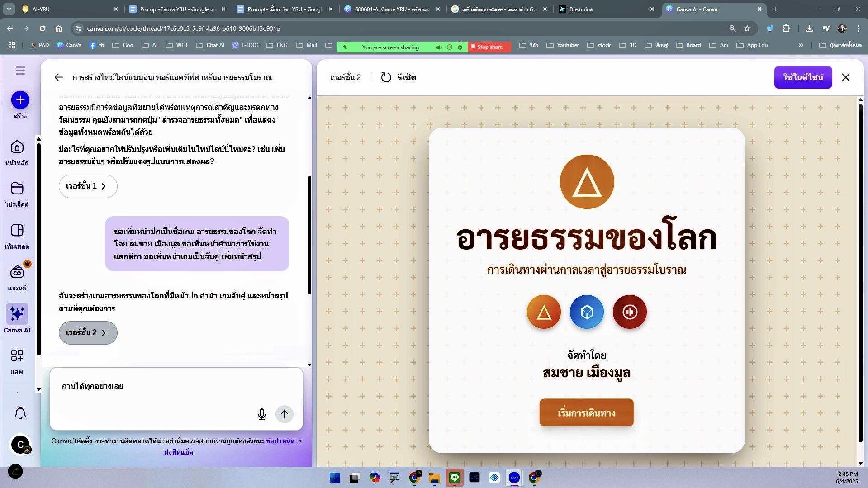Reload the page in Chrome
Screen dimensions: 868x488
point(43,28)
